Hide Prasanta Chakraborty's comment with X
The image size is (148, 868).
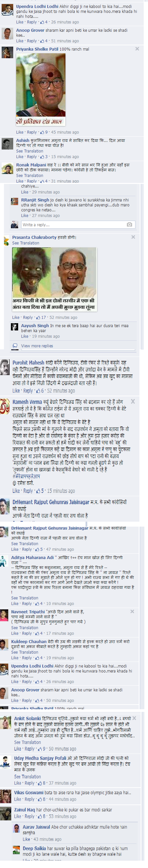click(x=133, y=237)
